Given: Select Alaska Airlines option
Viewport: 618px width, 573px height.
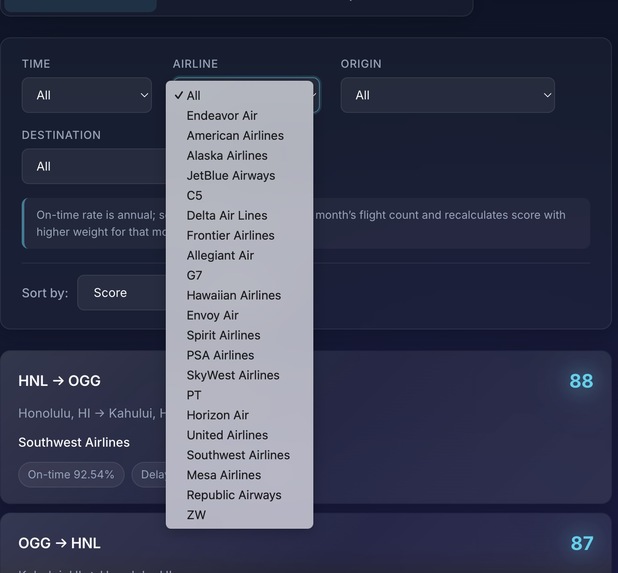Looking at the screenshot, I should (239, 156).
